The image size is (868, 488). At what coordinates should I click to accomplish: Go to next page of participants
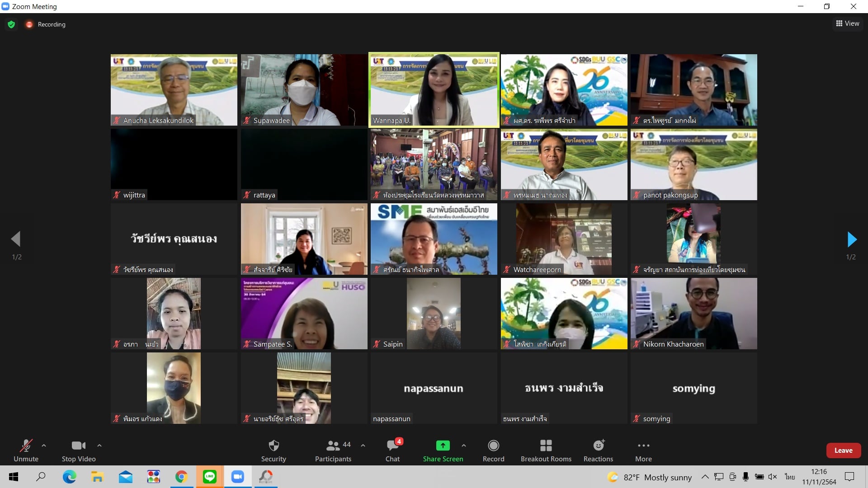coord(852,239)
